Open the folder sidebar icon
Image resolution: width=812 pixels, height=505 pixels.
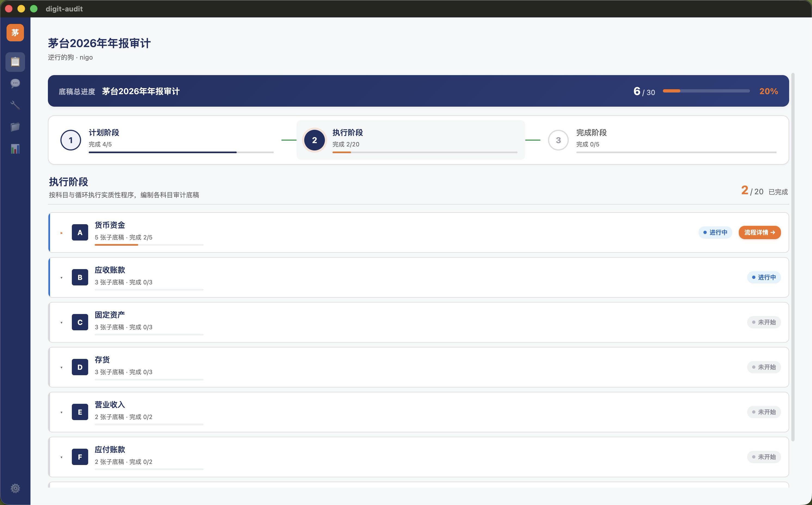(15, 127)
